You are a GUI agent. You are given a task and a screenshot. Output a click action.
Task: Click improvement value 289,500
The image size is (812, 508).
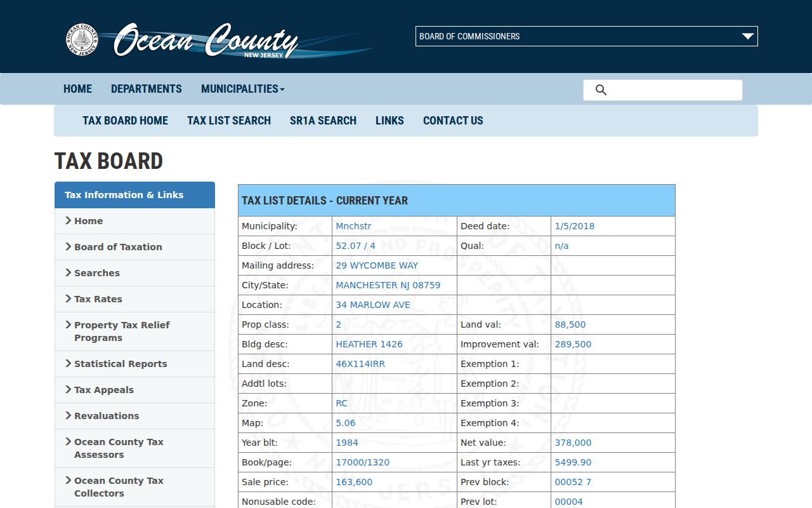(573, 344)
